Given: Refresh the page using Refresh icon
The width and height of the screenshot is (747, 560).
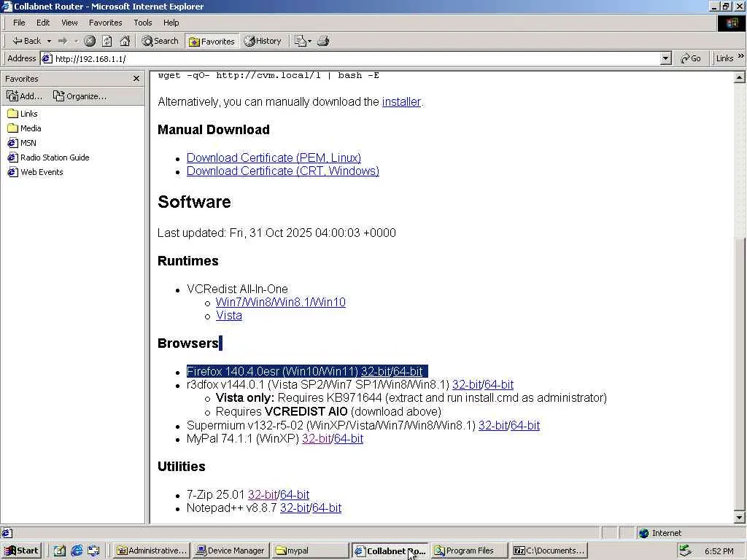Looking at the screenshot, I should point(107,41).
